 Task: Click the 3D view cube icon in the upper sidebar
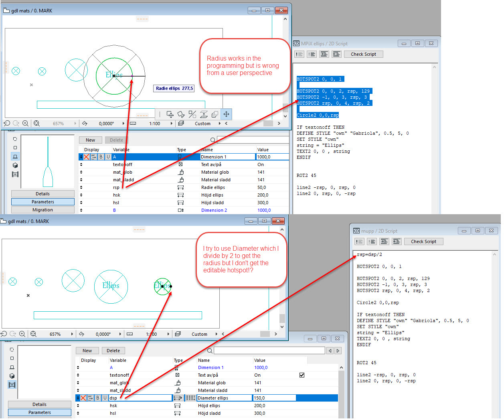[15, 165]
